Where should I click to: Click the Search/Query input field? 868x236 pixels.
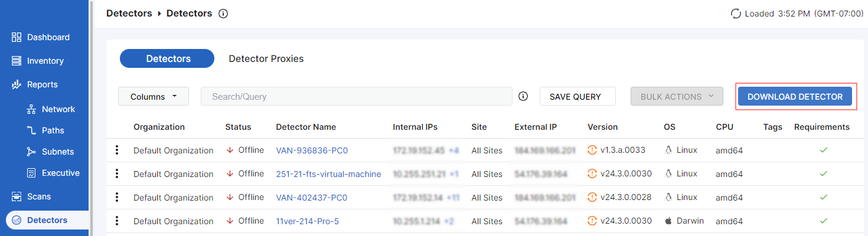[x=356, y=96]
